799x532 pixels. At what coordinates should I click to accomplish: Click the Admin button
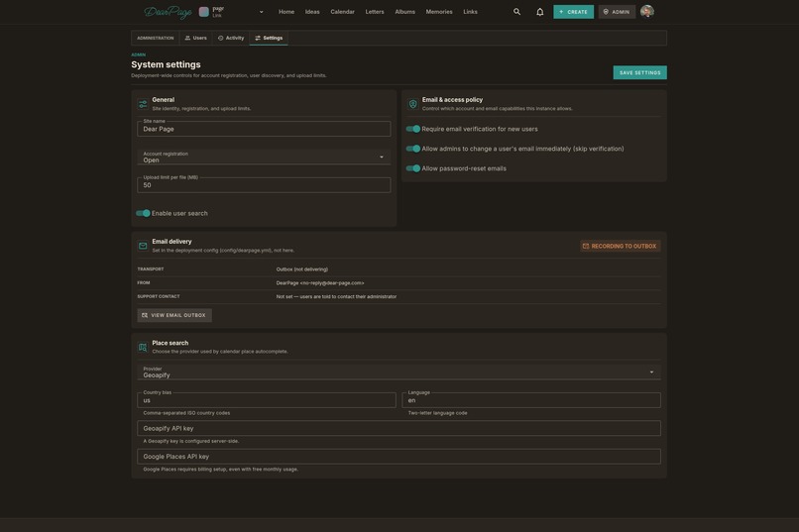click(617, 12)
